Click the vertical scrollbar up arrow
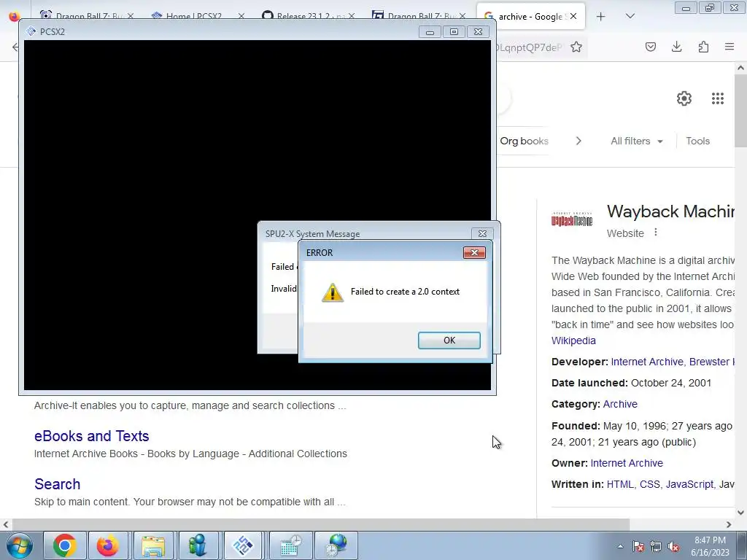Image resolution: width=747 pixels, height=560 pixels. coord(740,68)
